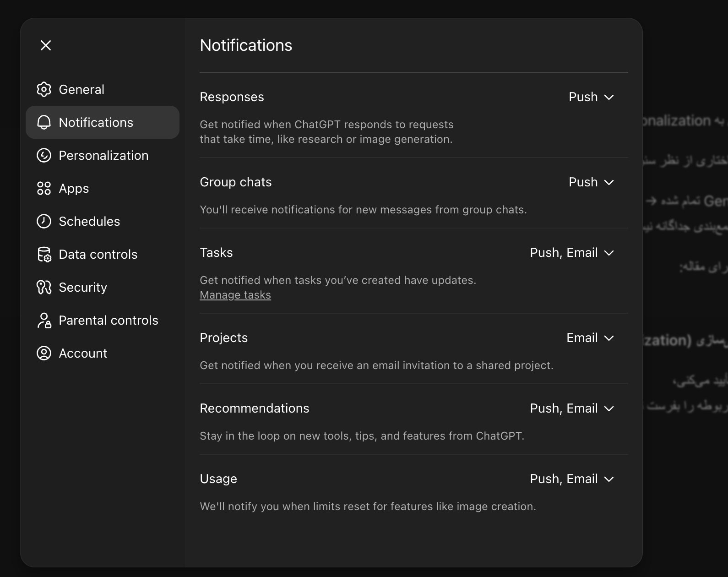Click the 'Get notified when ChatGPT responds' description
Screen dimensions: 728x577
tap(326, 132)
